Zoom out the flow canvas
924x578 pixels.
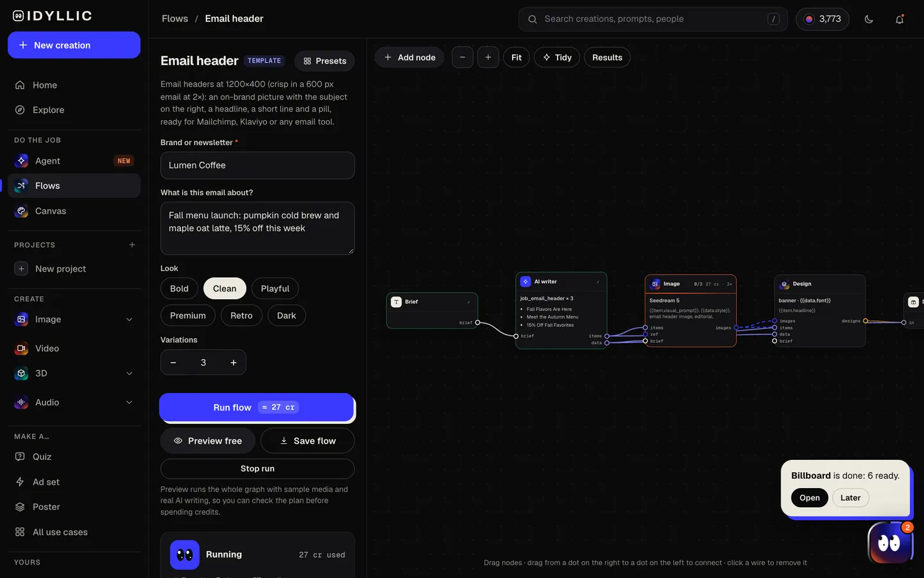[463, 57]
